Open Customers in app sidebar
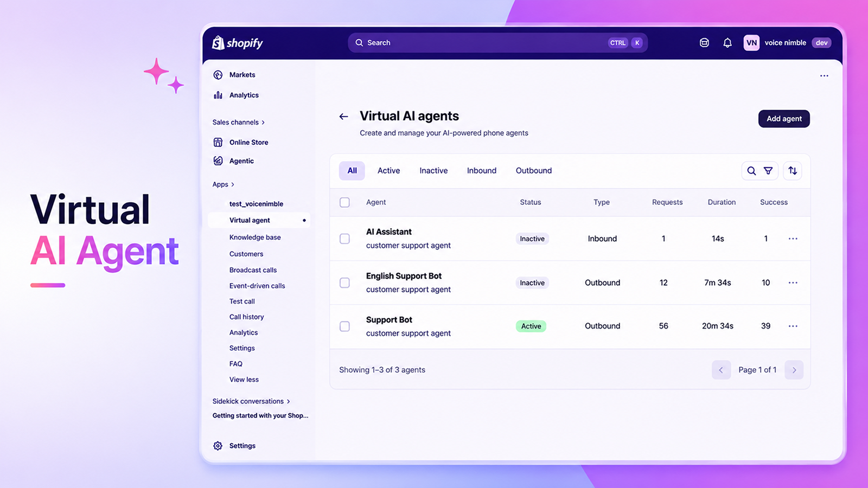 click(246, 254)
